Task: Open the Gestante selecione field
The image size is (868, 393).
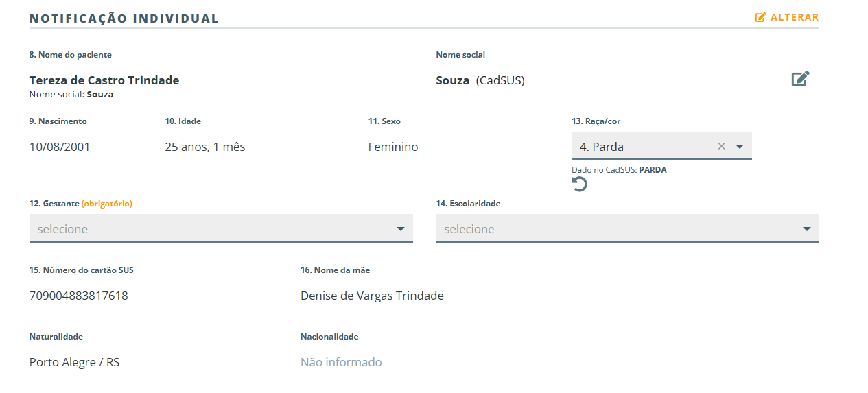Action: (221, 228)
